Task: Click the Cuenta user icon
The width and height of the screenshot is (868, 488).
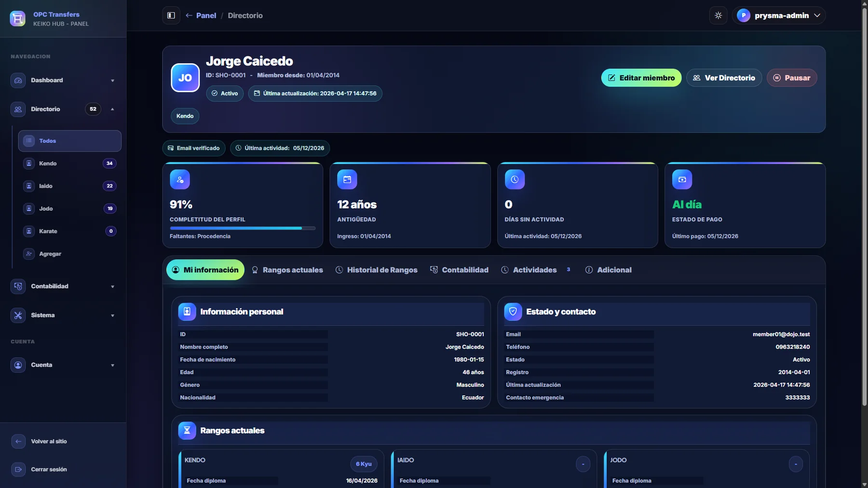Action: click(18, 365)
